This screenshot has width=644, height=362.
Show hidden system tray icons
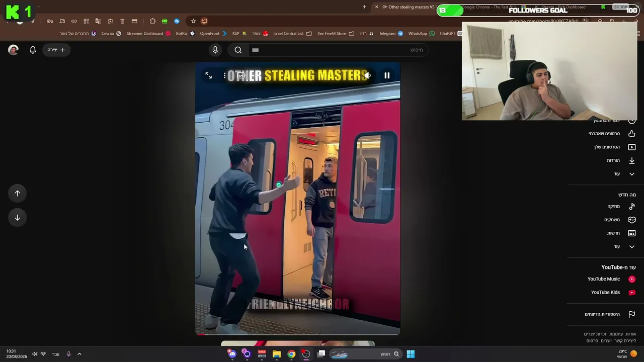pos(79,354)
